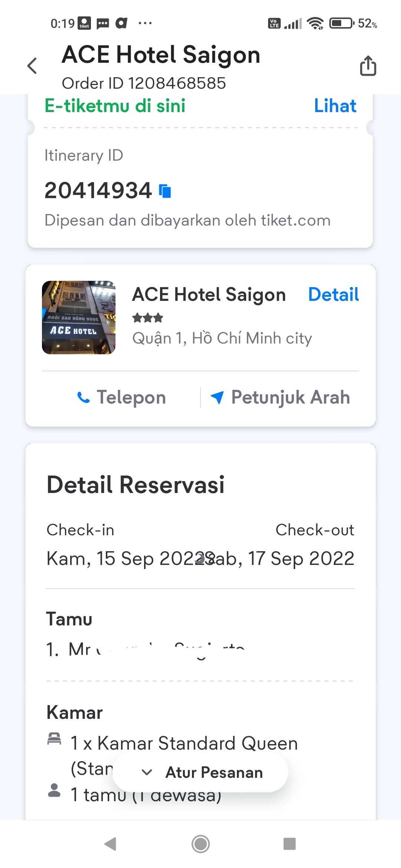Tap the phone icon next to Telepon
The width and height of the screenshot is (401, 868).
(83, 397)
